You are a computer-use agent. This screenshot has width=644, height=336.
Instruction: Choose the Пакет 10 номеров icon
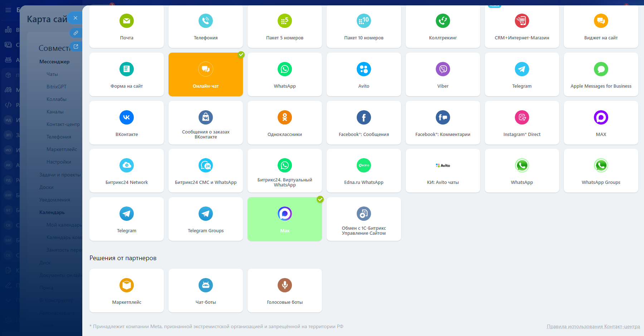364,21
